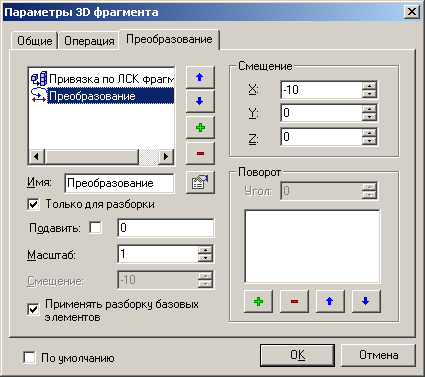Image resolution: width=425 pixels, height=377 pixels.
Task: Remove transformation with red minus beside list
Action: tap(200, 153)
